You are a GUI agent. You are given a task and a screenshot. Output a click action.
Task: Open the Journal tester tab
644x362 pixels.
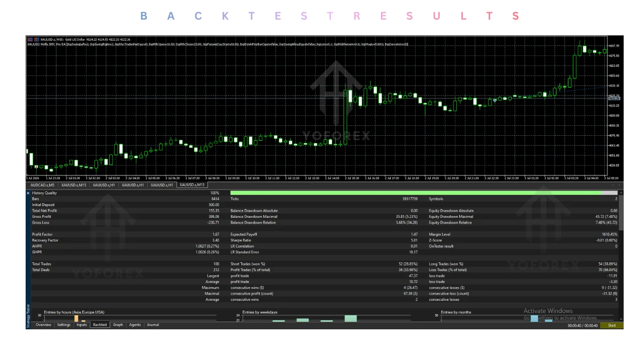click(x=153, y=325)
